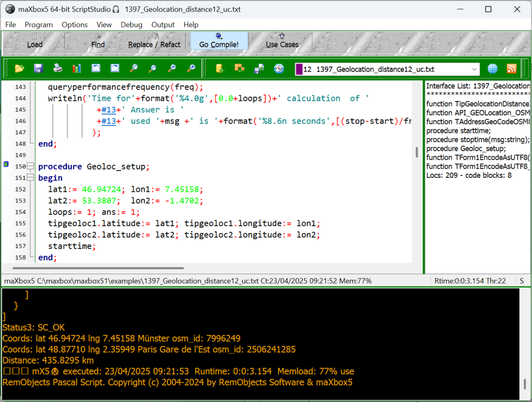Image resolution: width=532 pixels, height=402 pixels.
Task: Click the editor horizontal scrollbar thumb
Action: (98, 268)
